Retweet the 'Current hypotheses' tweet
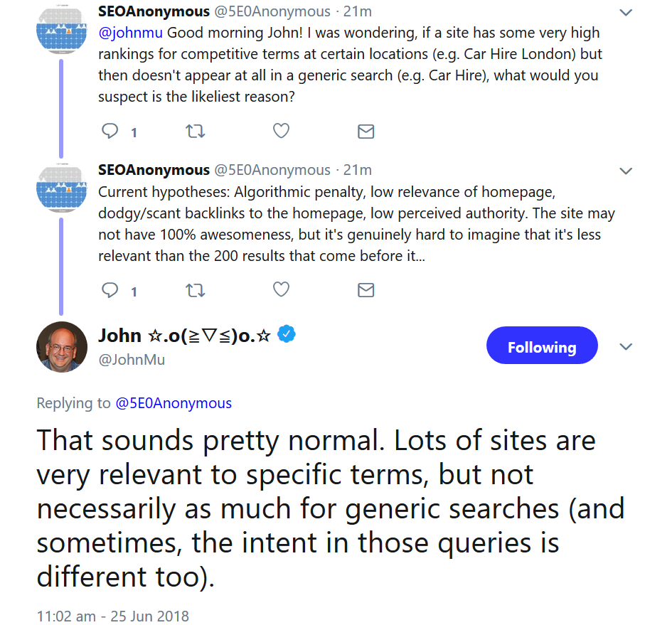 [x=195, y=290]
